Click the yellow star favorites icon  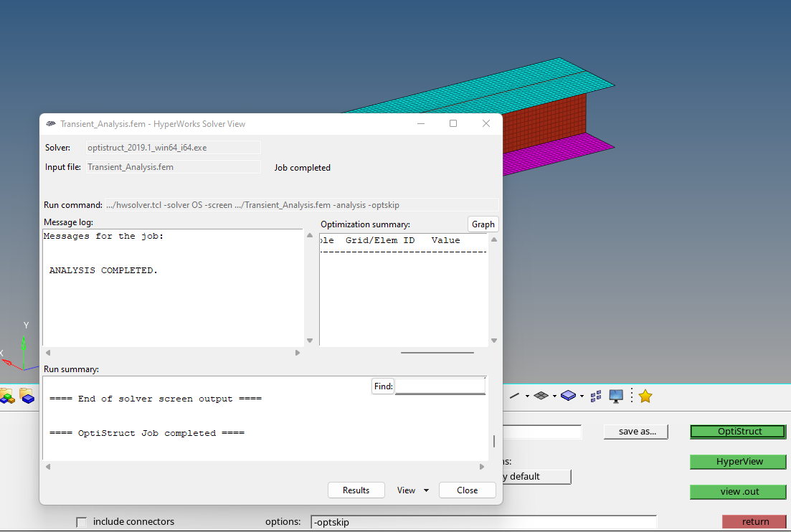click(645, 395)
